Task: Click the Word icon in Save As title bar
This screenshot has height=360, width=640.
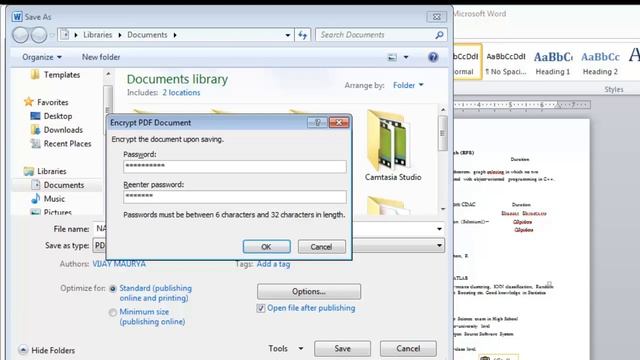Action: pyautogui.click(x=17, y=17)
